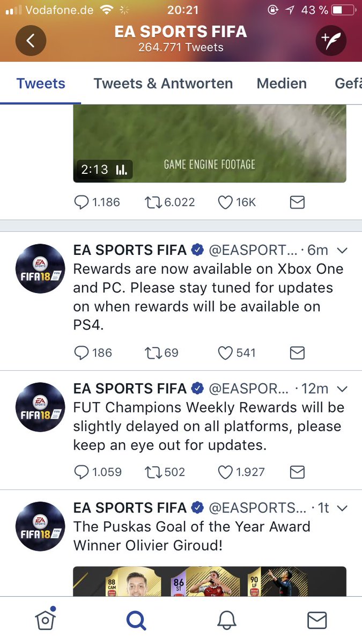Open the Search tab in the bottom bar
362x644 pixels.
click(x=136, y=620)
